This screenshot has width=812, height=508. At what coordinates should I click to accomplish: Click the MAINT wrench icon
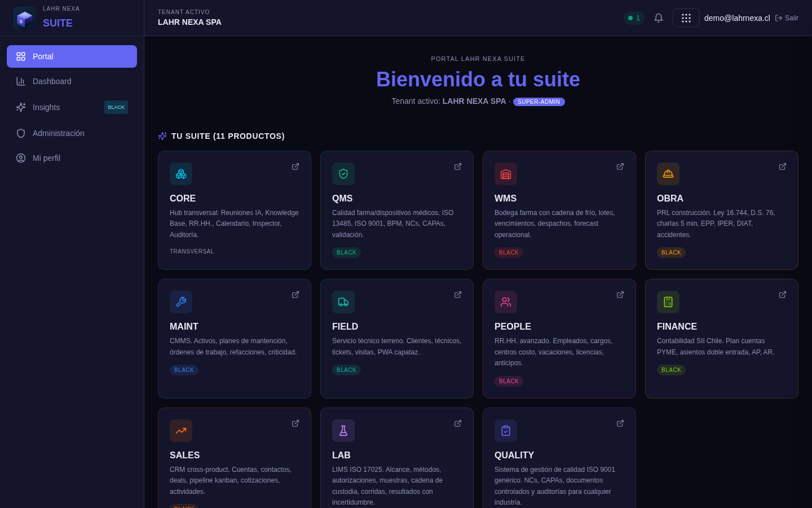tap(181, 302)
